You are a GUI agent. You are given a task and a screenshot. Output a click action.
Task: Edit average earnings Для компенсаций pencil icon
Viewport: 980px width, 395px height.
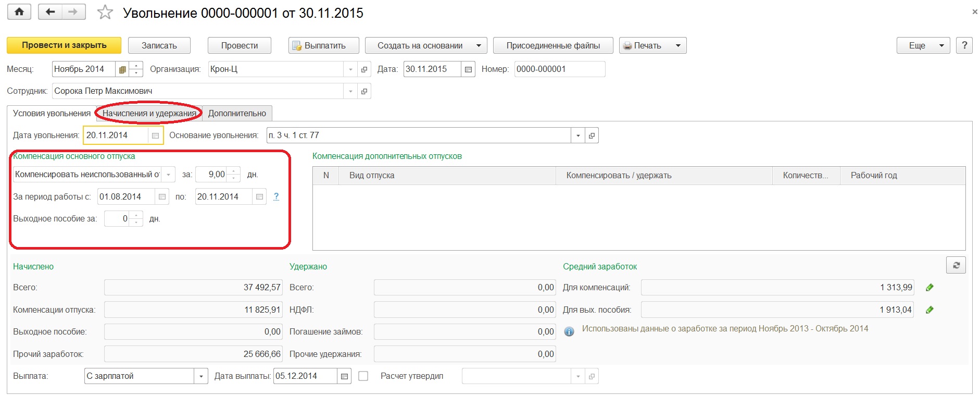click(929, 288)
